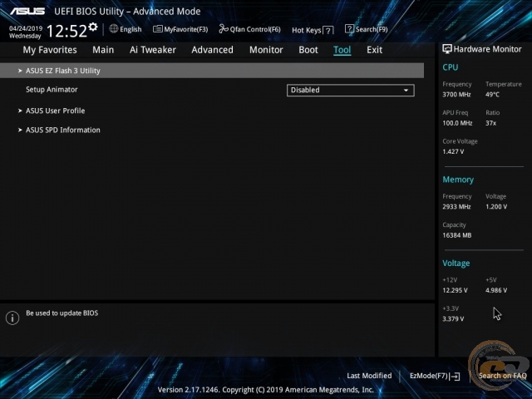The height and width of the screenshot is (399, 532).
Task: Click Search on FAQ link
Action: (x=502, y=376)
